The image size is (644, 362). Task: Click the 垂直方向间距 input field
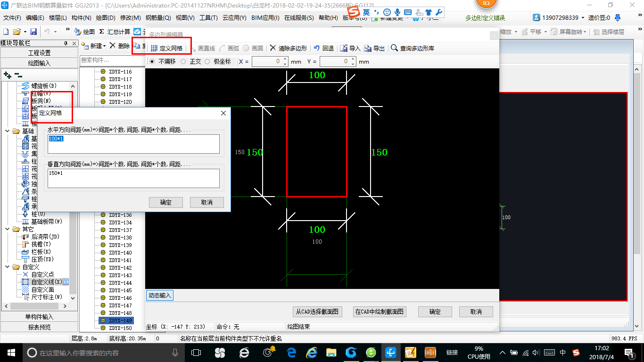pyautogui.click(x=134, y=178)
